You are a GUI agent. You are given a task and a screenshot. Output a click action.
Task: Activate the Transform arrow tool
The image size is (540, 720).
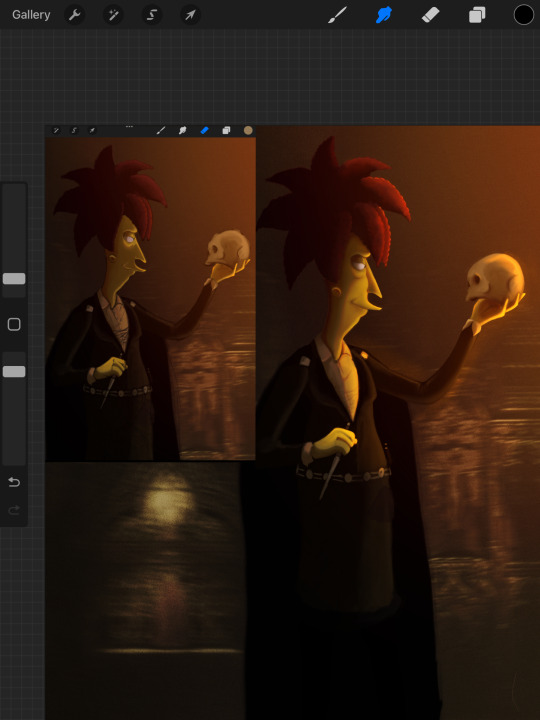190,15
